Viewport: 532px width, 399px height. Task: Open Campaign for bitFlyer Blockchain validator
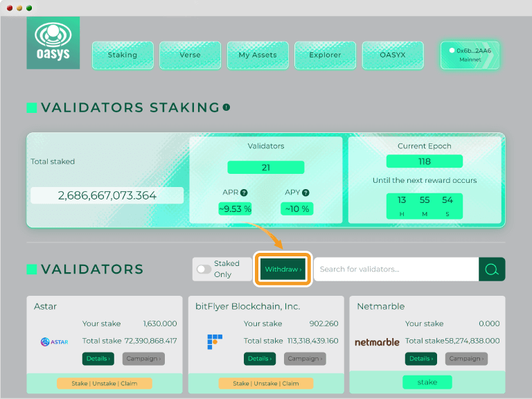305,359
